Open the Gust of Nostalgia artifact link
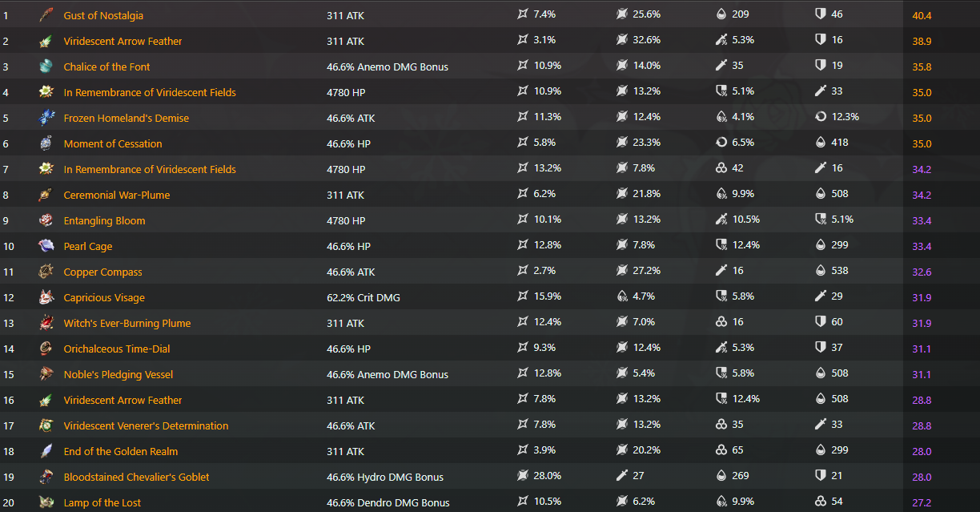This screenshot has width=980, height=512. tap(103, 15)
